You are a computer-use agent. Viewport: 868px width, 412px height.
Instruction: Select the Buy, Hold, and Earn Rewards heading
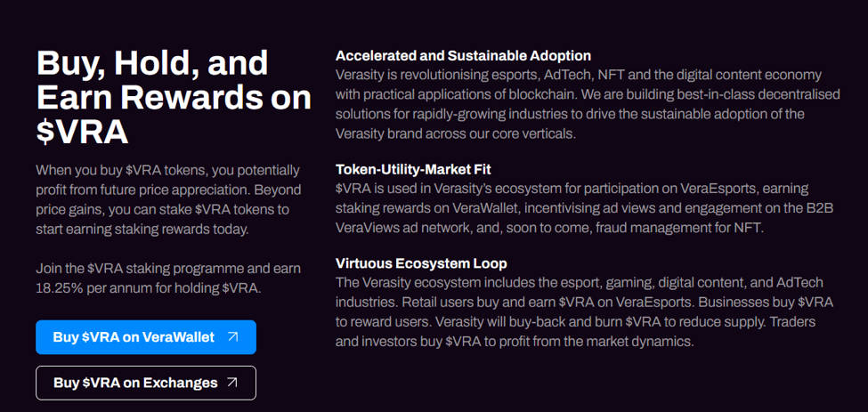[x=174, y=97]
